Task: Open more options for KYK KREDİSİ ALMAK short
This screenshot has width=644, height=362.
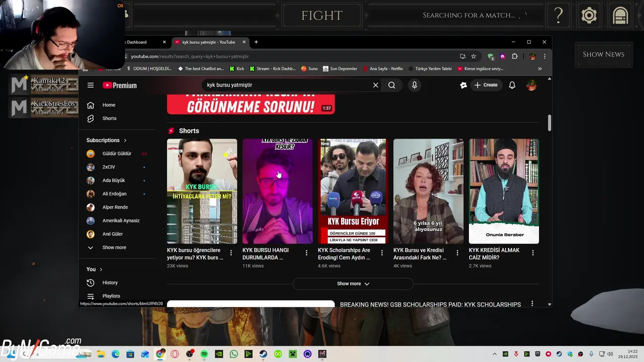Action: point(533,253)
